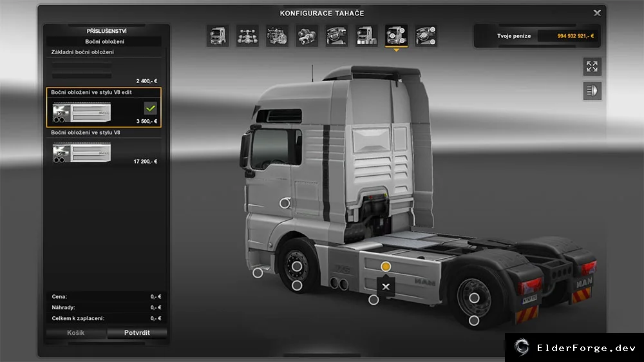Dismiss side skirt selection with X icon

pos(386,287)
